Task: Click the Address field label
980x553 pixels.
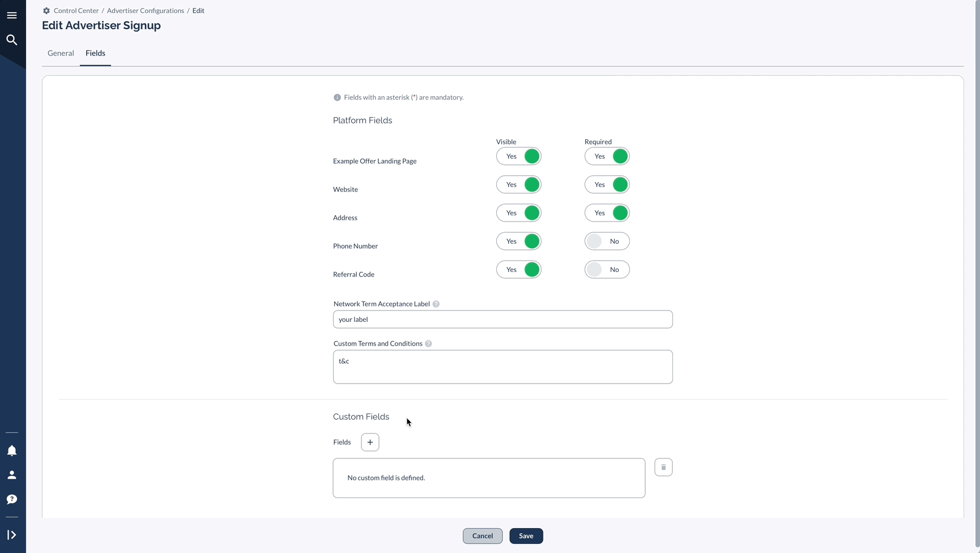Action: [x=345, y=218]
